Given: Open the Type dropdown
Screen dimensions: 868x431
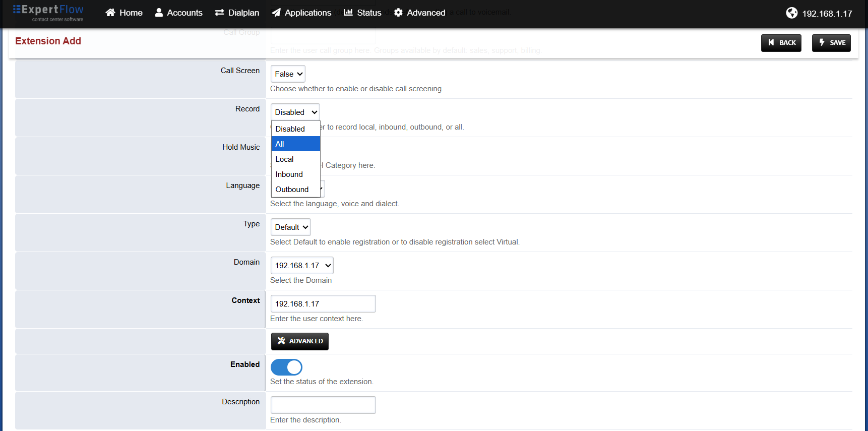Looking at the screenshot, I should click(x=291, y=227).
